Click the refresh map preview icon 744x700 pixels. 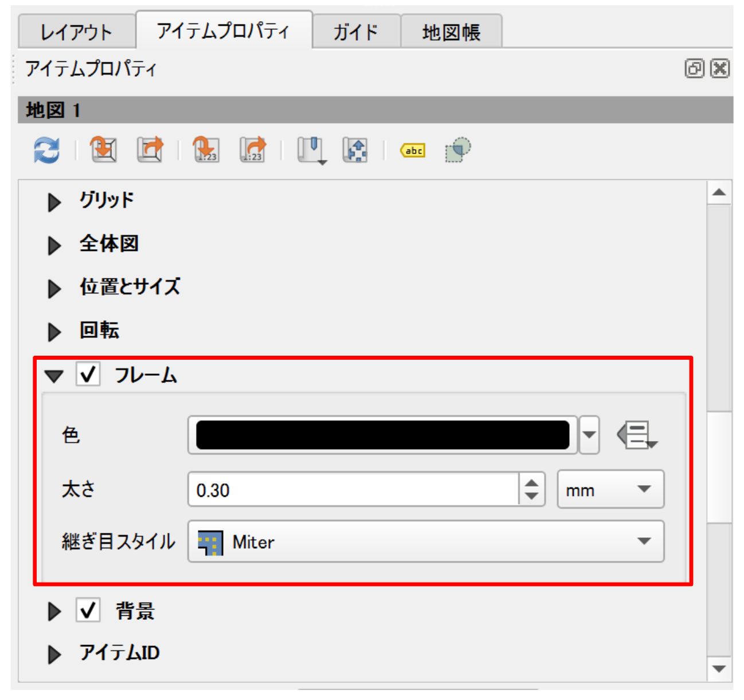click(46, 151)
